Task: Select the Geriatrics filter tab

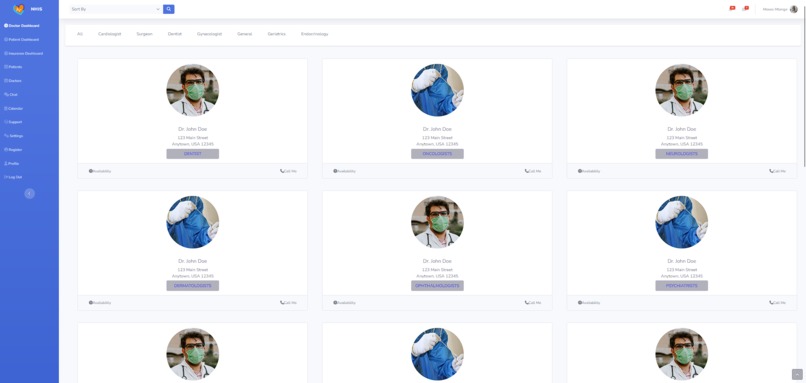Action: [277, 34]
